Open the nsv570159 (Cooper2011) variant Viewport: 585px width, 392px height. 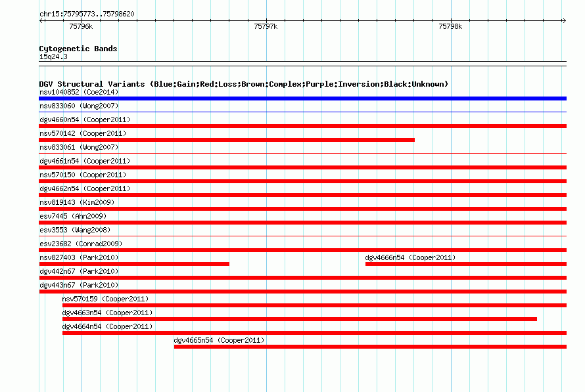(x=105, y=299)
